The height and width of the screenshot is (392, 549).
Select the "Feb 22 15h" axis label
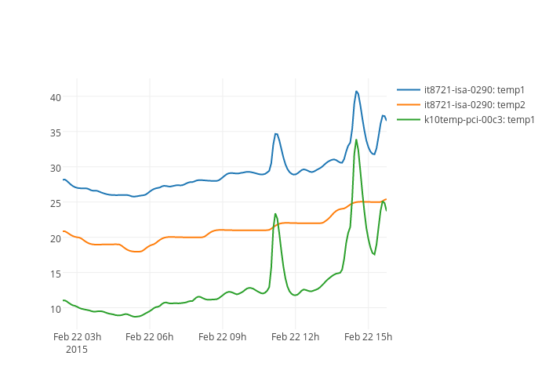point(369,336)
